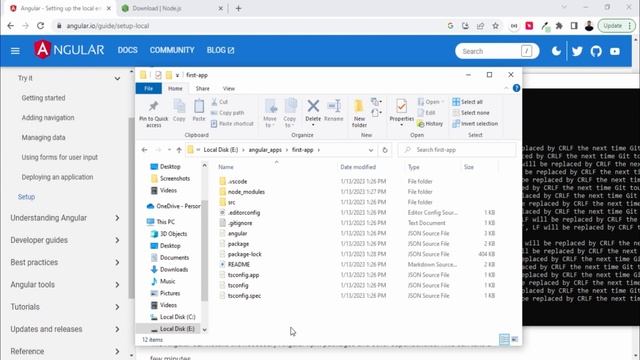Open Angular YouTube icon link
The width and height of the screenshot is (640, 360).
[x=615, y=51]
